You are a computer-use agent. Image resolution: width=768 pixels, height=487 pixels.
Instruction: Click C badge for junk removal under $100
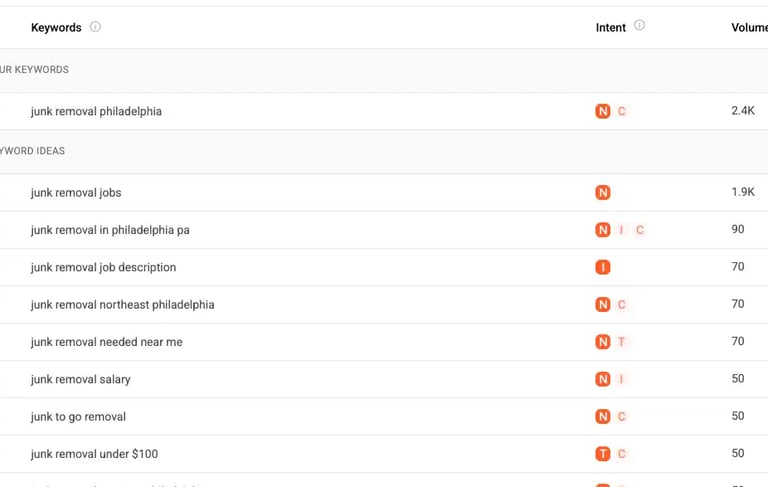622,454
